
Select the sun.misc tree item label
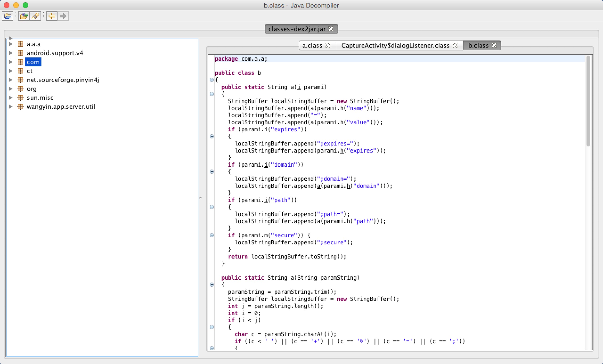pyautogui.click(x=40, y=98)
